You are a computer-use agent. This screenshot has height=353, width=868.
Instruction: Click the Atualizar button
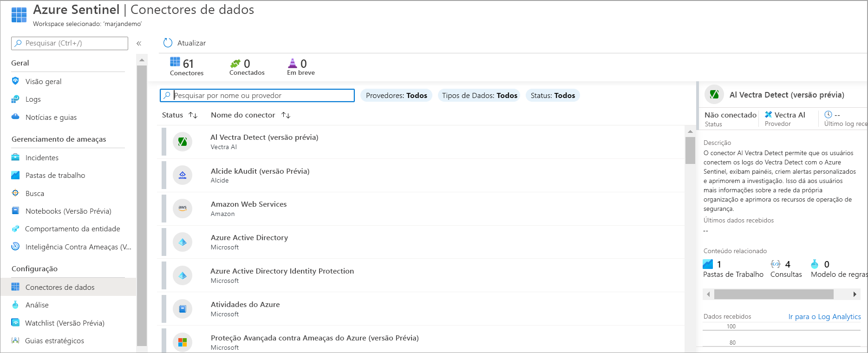click(x=184, y=43)
